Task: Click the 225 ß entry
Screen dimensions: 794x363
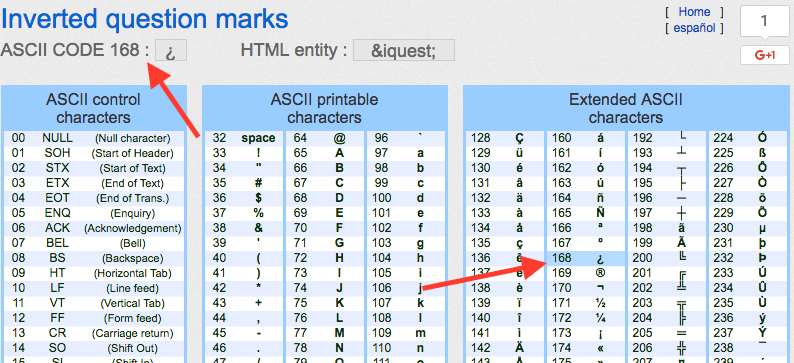Action: click(x=747, y=153)
